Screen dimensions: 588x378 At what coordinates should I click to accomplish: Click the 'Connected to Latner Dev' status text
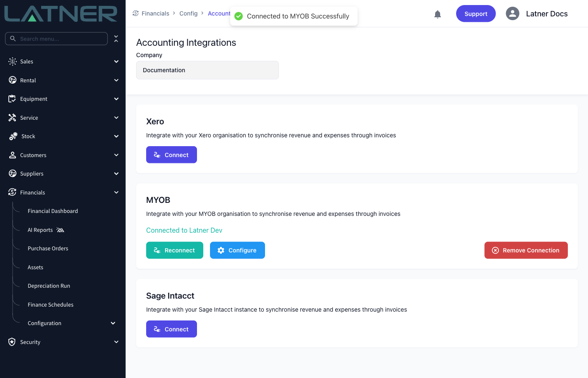pos(184,230)
